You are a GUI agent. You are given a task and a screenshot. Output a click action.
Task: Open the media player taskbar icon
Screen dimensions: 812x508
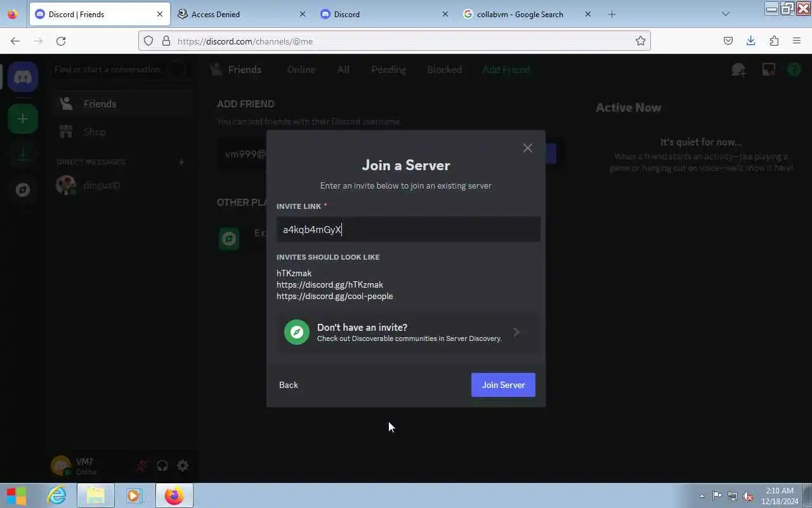click(134, 495)
